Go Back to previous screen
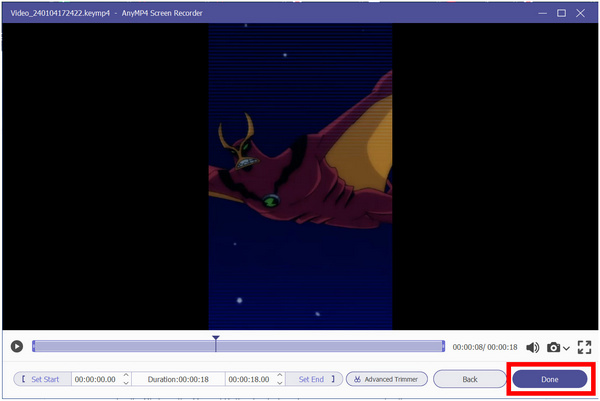Screen dimensions: 600x401 point(470,379)
